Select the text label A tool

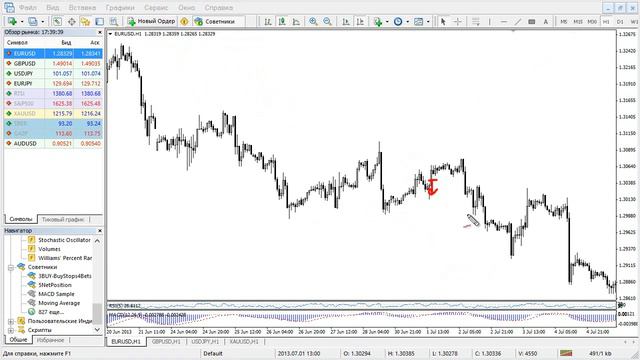(x=546, y=22)
